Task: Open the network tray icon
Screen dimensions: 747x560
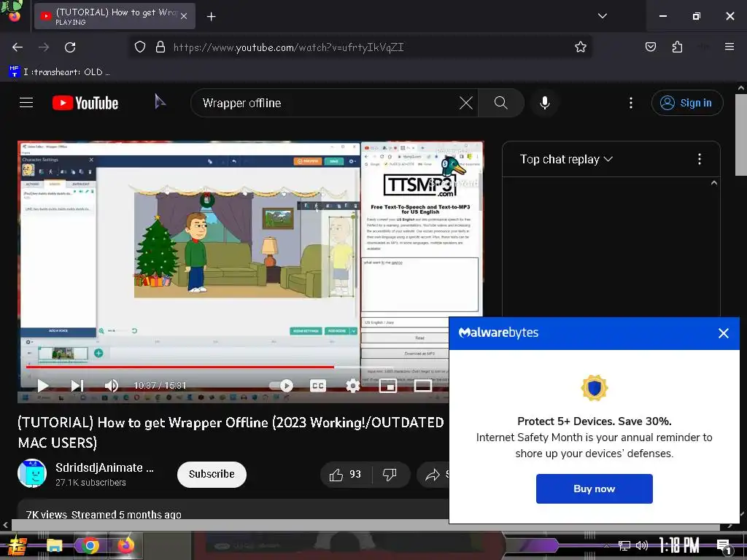Action: [x=624, y=545]
